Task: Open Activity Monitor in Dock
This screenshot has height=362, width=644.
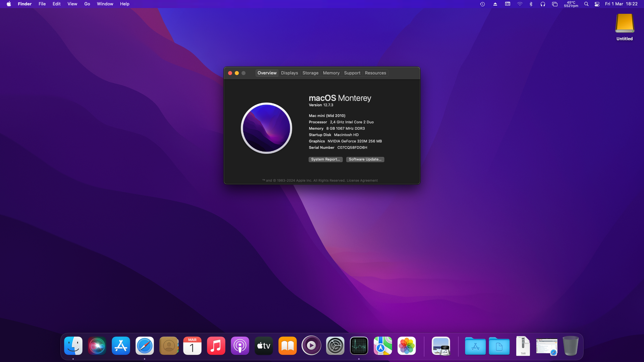Action: 359,346
